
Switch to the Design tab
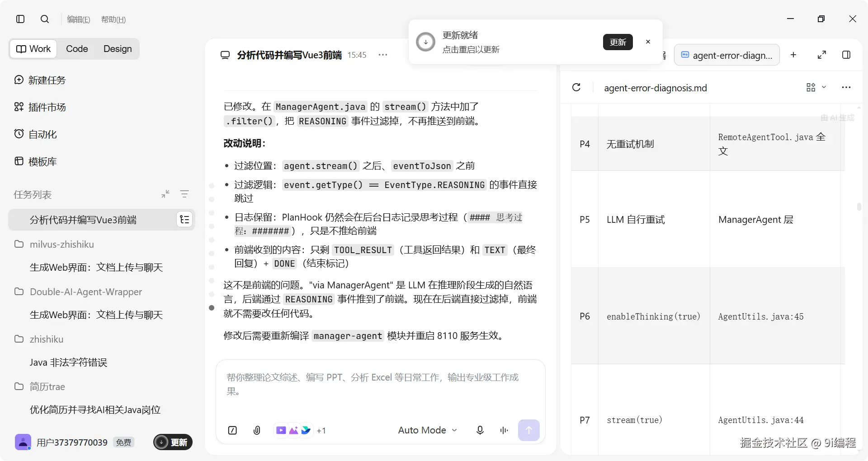(118, 49)
